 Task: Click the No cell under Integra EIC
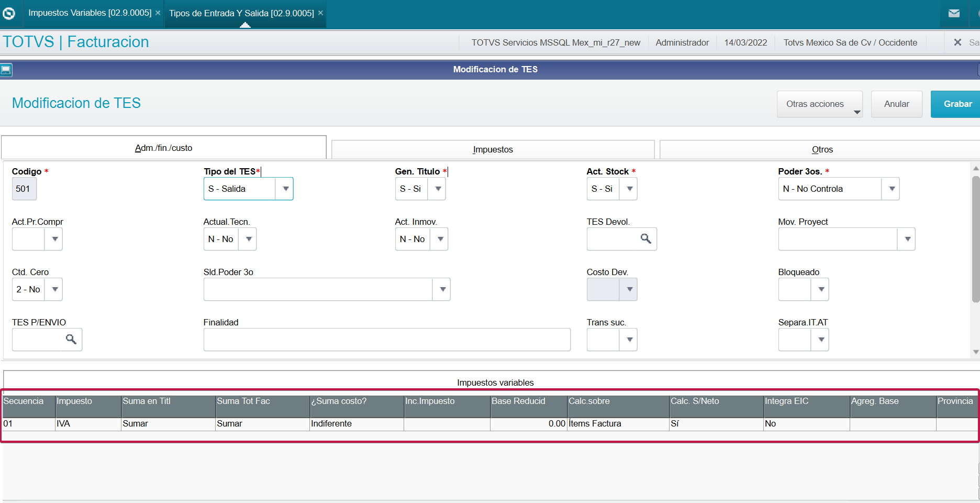(x=807, y=424)
